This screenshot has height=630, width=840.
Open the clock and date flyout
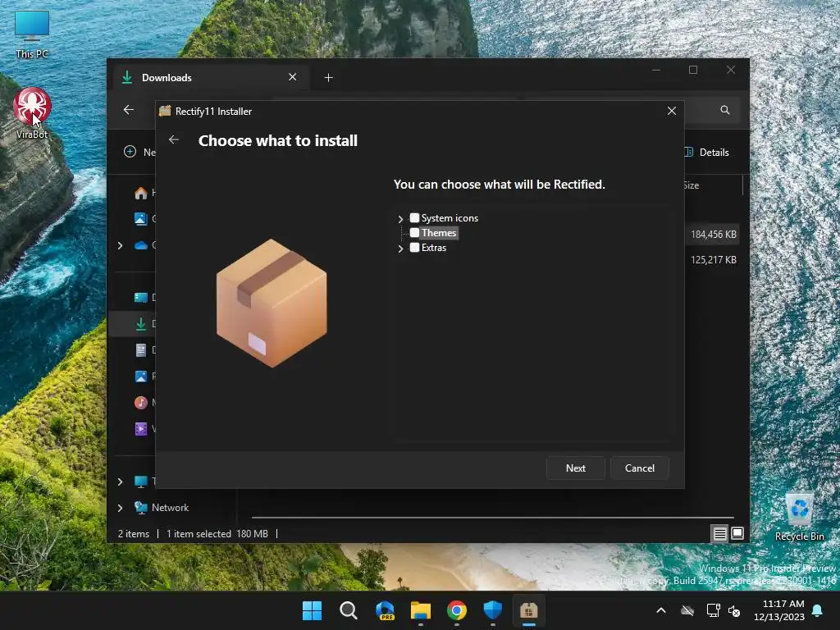[x=778, y=610]
